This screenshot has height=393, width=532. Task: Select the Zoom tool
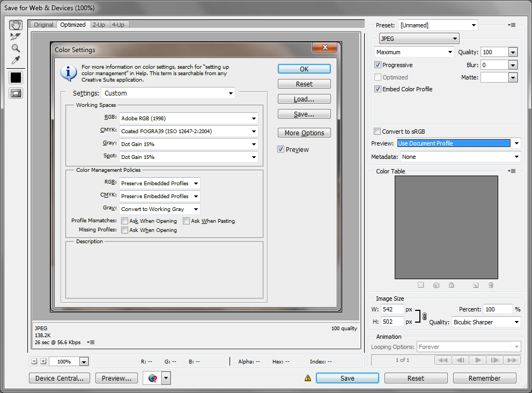point(16,48)
